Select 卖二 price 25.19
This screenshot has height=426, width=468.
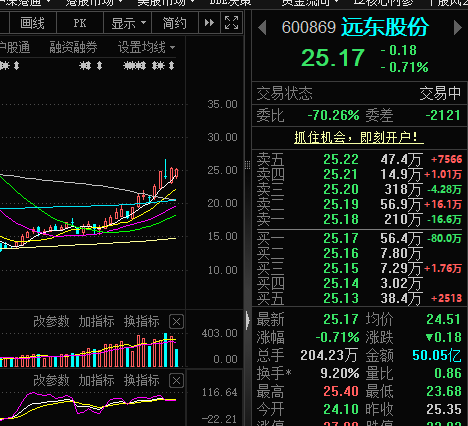coord(341,204)
